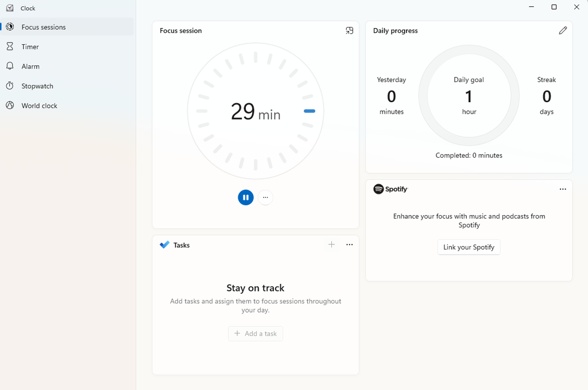Click the Spotify logo

click(x=390, y=189)
